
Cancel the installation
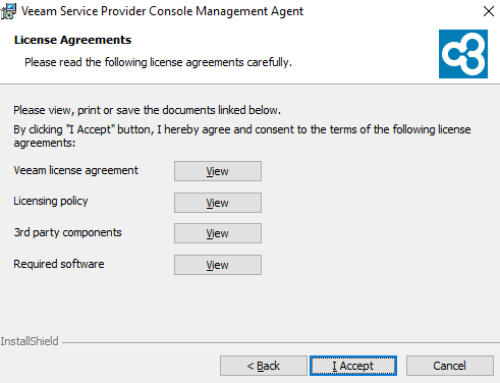(450, 366)
